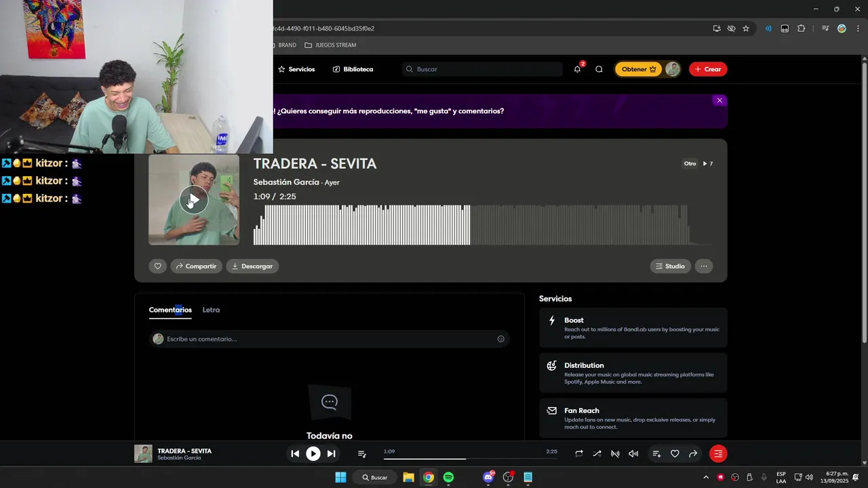Open the track's three-dot more options
The height and width of the screenshot is (488, 868).
coord(704,266)
